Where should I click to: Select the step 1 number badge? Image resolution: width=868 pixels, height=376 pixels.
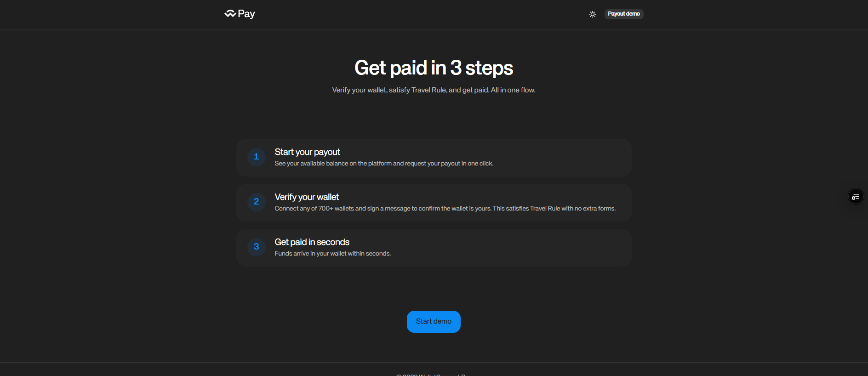257,157
